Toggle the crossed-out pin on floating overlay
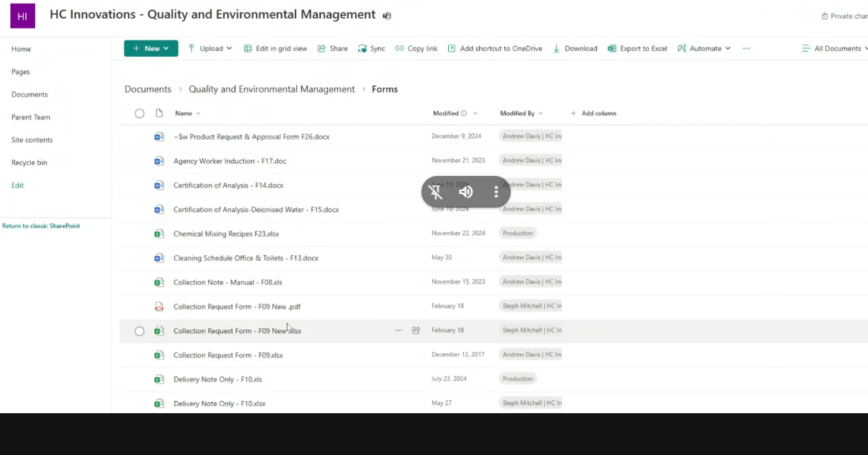The height and width of the screenshot is (455, 868). pos(436,192)
